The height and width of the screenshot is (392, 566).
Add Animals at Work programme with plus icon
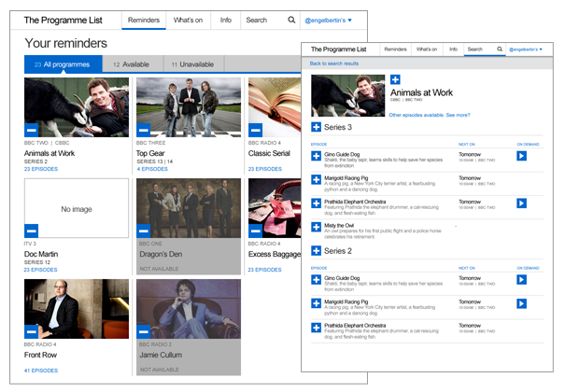[x=395, y=79]
